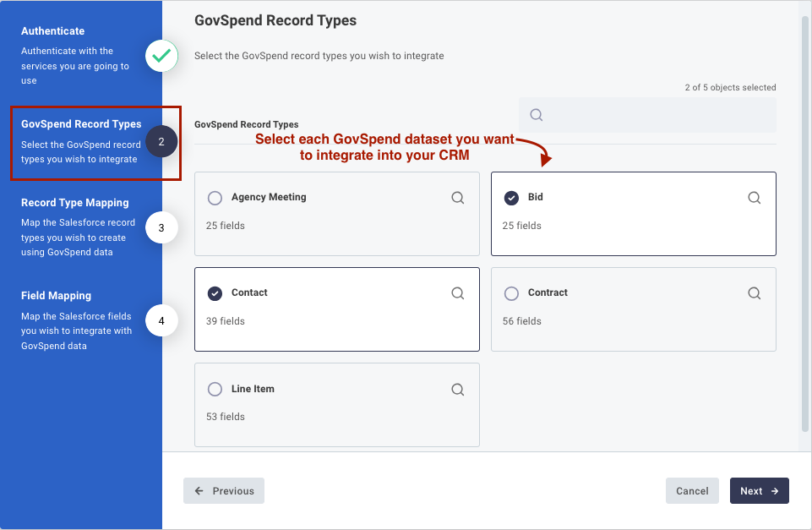Click the magnifier icon on Bid card
Image resolution: width=812 pixels, height=530 pixels.
pos(754,198)
